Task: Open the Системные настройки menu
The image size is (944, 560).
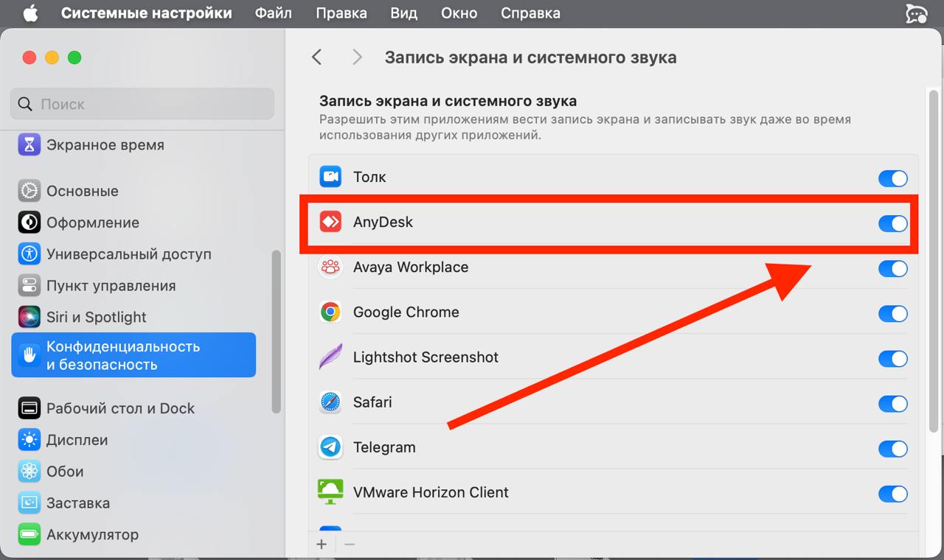Action: click(x=146, y=13)
